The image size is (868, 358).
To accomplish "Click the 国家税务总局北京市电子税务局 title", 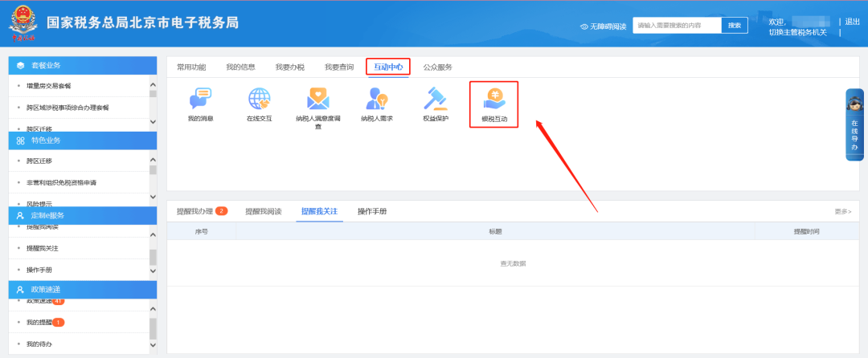I will tap(142, 22).
